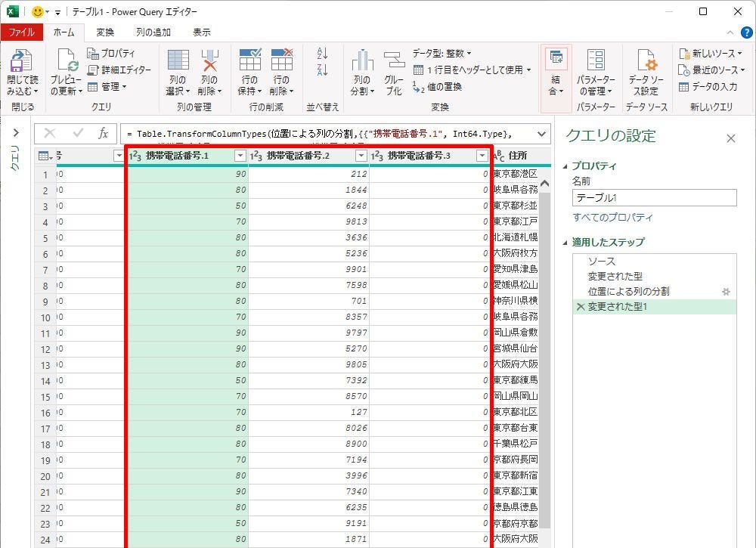
Task: Click the 名前 field containing テーブル1
Action: coord(654,197)
